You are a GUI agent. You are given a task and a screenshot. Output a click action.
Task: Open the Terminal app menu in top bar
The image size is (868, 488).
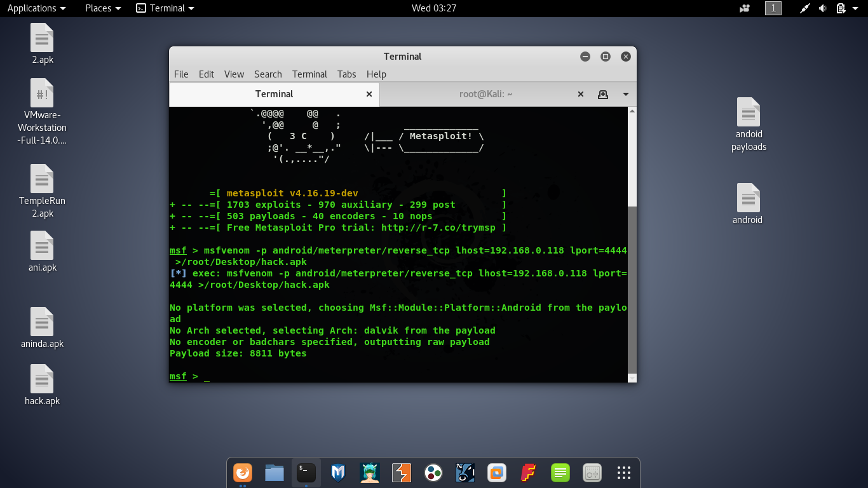pyautogui.click(x=165, y=8)
